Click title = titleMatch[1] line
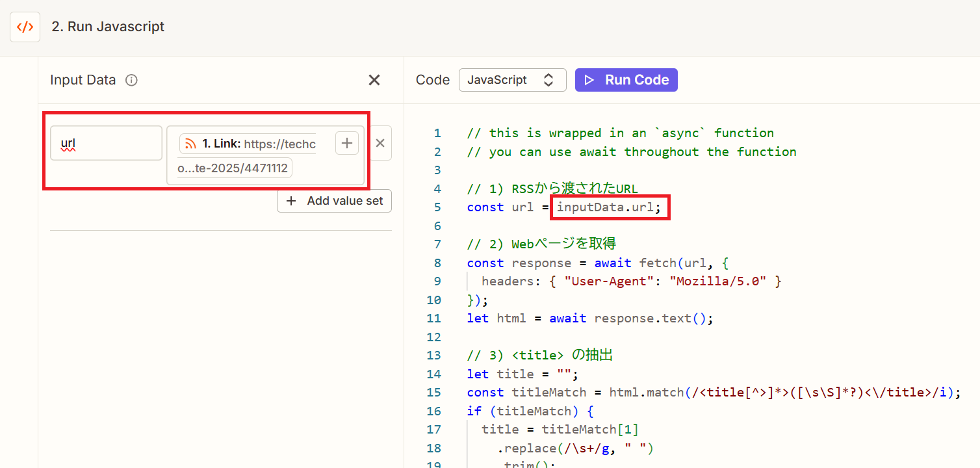 pos(560,430)
